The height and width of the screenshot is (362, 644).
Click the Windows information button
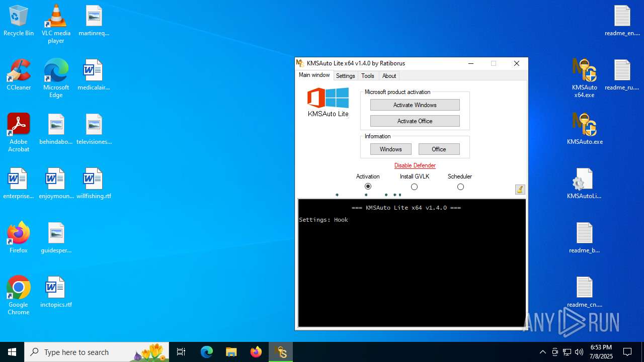[x=391, y=149]
